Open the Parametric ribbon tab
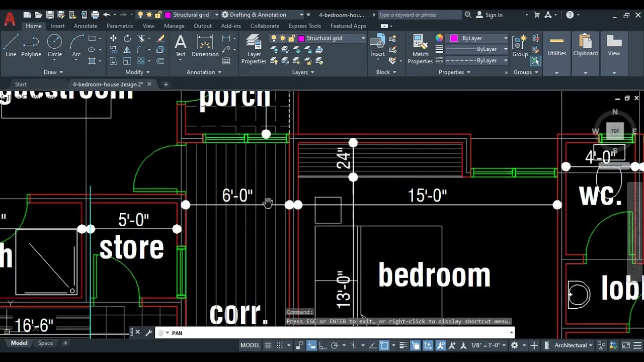Viewport: 644px width, 362px height. pos(120,26)
